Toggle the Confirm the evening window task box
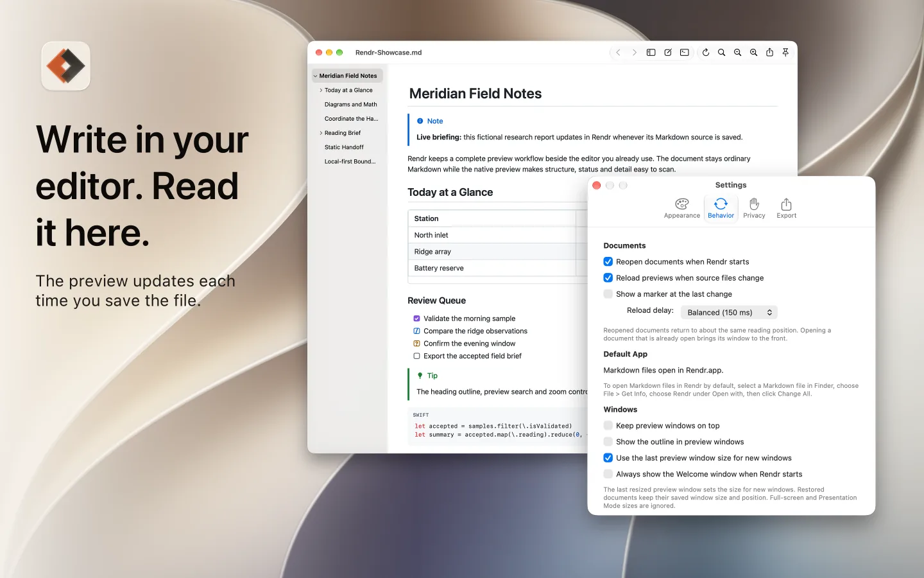Screen dimensions: 924x578 pos(416,344)
